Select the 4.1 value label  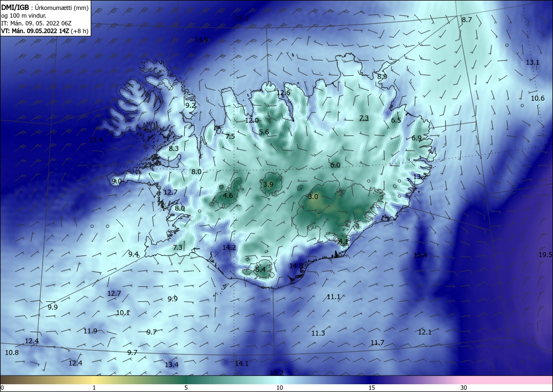point(343,242)
